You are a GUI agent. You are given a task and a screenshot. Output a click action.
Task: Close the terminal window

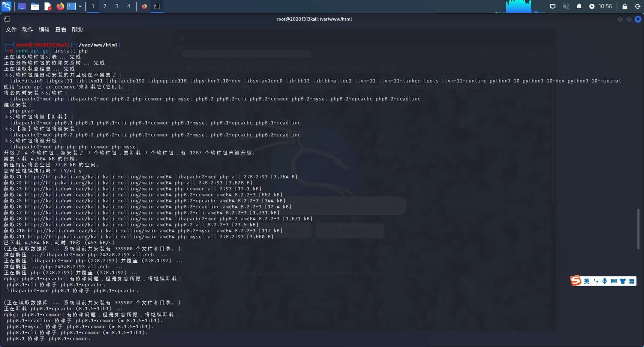click(x=638, y=19)
